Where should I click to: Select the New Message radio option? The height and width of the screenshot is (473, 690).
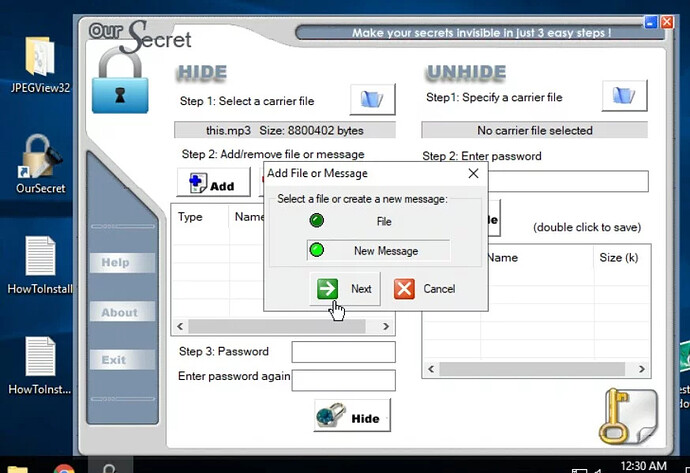(x=316, y=251)
